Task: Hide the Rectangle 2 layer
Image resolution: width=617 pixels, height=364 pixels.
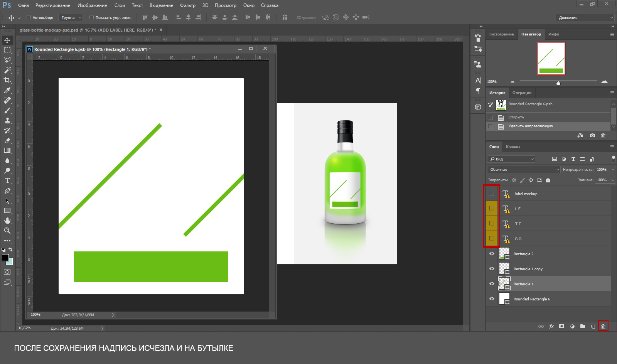Action: [492, 254]
